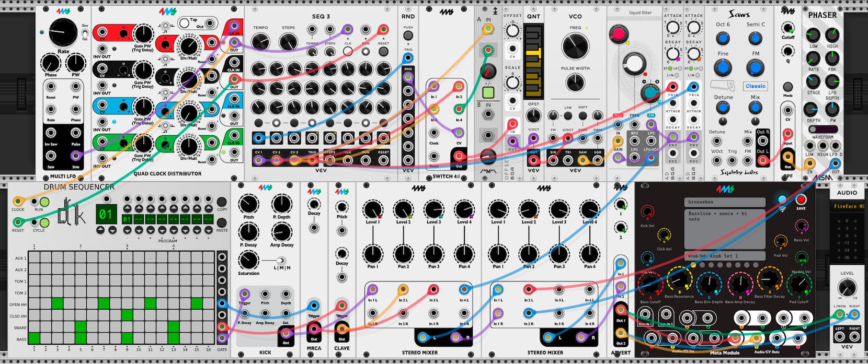
Task: Click the VCO FREQ knob
Action: (575, 46)
